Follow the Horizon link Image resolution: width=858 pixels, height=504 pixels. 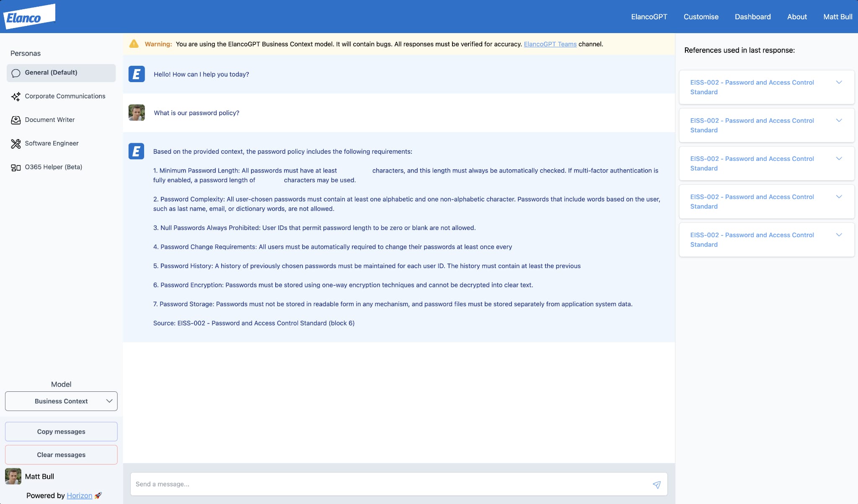tap(79, 496)
